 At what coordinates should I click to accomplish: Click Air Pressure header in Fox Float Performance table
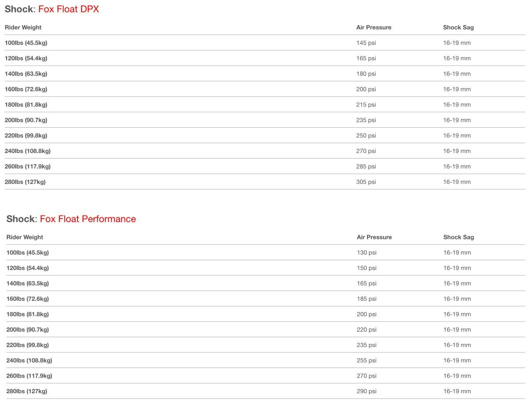(x=374, y=237)
